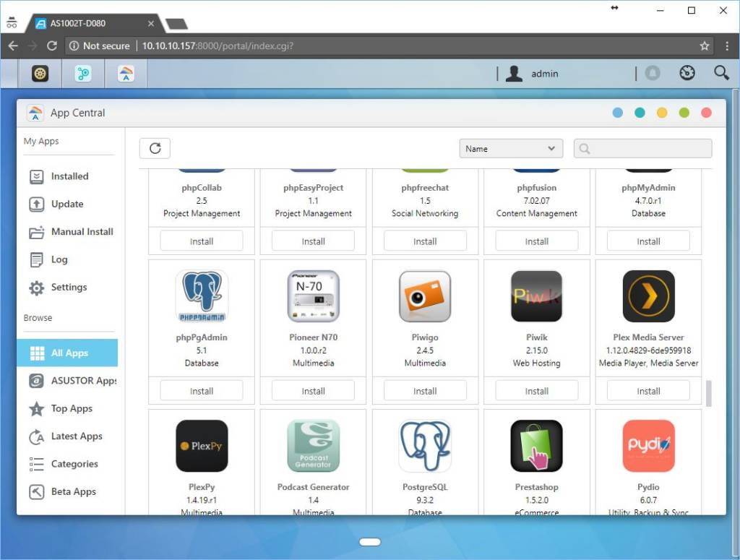Screen dimensions: 740x560
Task: Open the Plex Media Server icon
Action: pyautogui.click(x=648, y=296)
